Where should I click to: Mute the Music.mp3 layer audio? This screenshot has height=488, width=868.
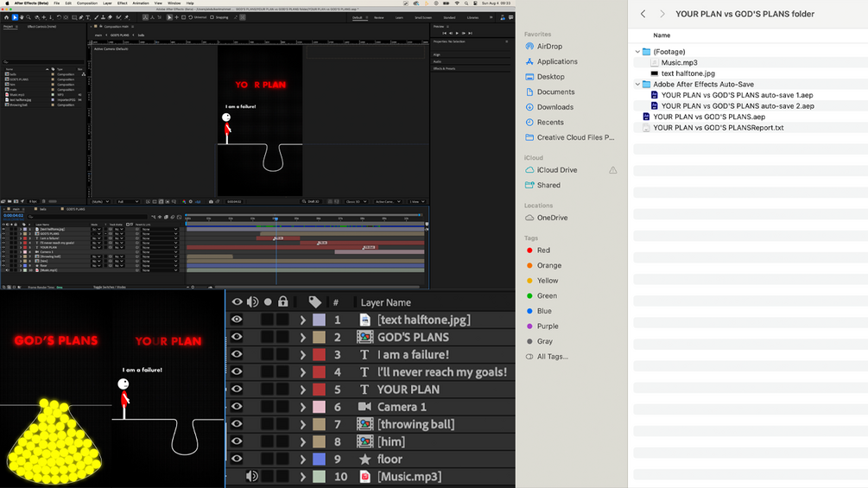[252, 476]
